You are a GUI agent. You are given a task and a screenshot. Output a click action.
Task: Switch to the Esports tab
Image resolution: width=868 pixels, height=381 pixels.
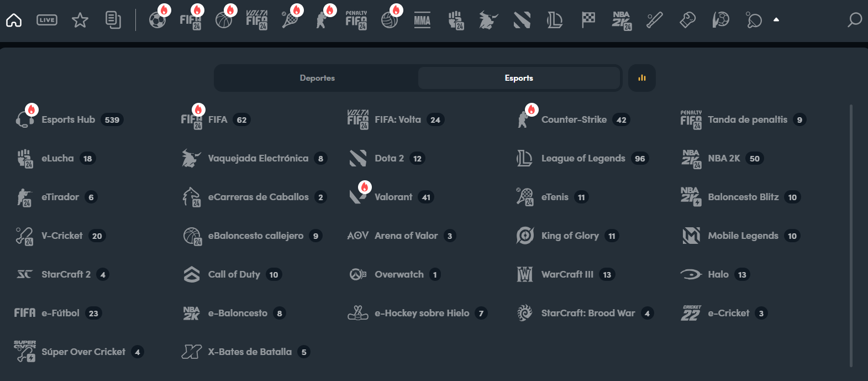point(519,78)
